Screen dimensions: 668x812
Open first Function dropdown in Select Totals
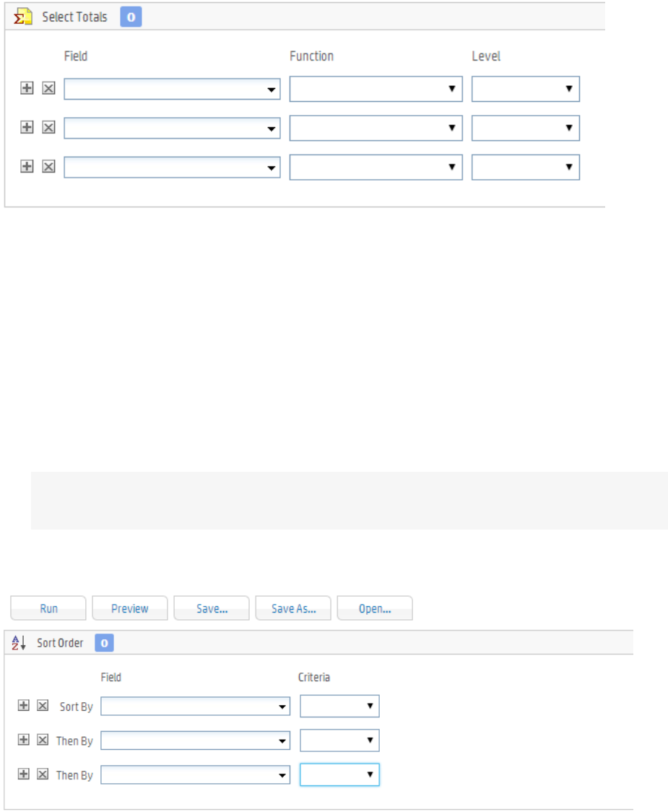376,89
